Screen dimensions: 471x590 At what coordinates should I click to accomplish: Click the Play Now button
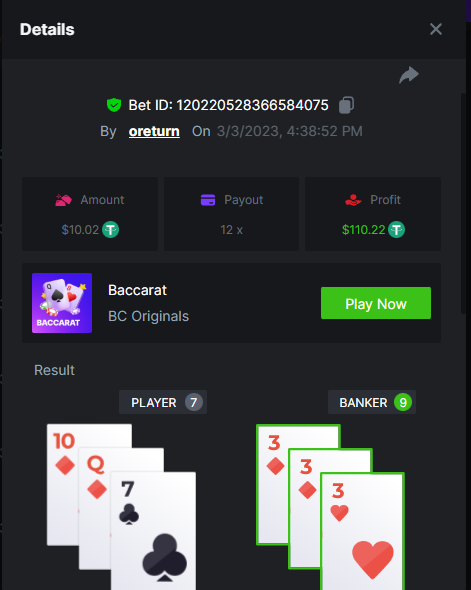click(x=376, y=303)
